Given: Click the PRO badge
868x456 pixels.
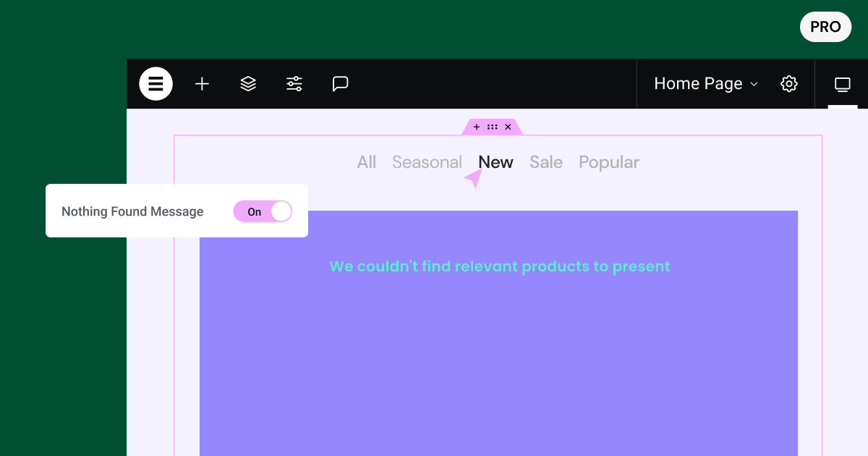Looking at the screenshot, I should pyautogui.click(x=825, y=27).
